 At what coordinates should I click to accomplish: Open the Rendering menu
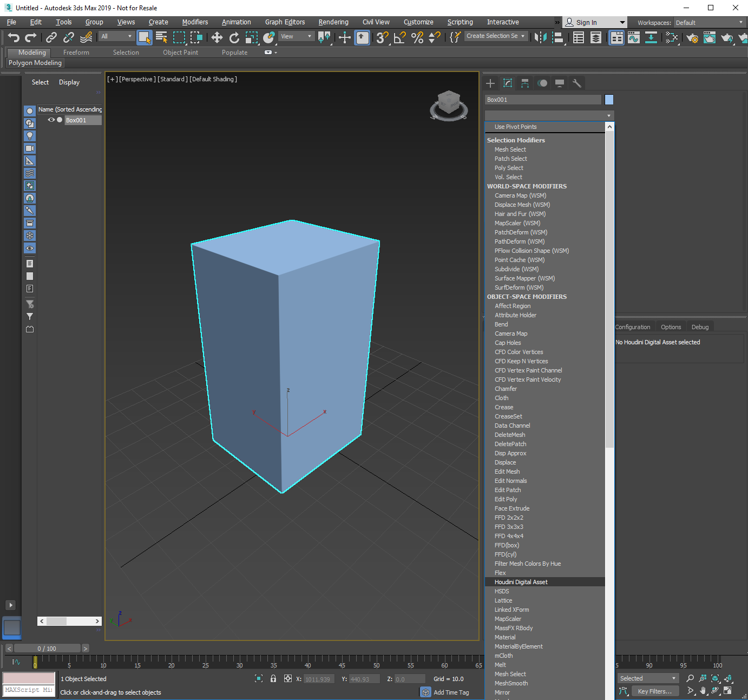(x=333, y=22)
